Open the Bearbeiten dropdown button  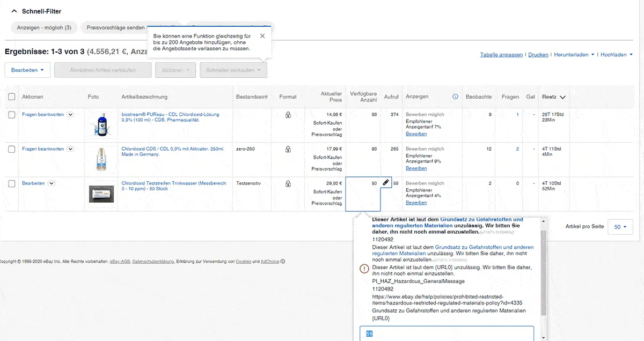point(27,70)
